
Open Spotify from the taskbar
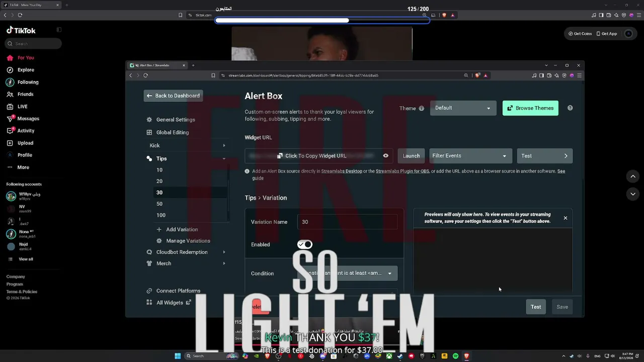(455, 356)
